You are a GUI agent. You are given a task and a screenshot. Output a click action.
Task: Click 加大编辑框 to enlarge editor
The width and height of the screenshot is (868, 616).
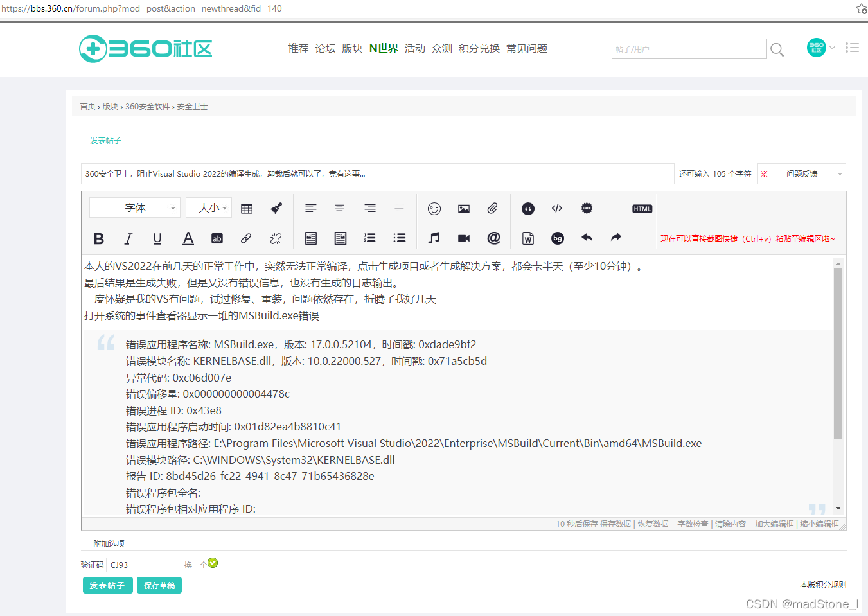[x=774, y=524]
